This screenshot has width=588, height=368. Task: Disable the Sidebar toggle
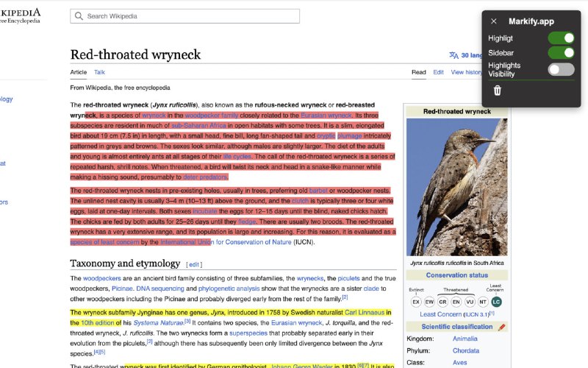(561, 53)
